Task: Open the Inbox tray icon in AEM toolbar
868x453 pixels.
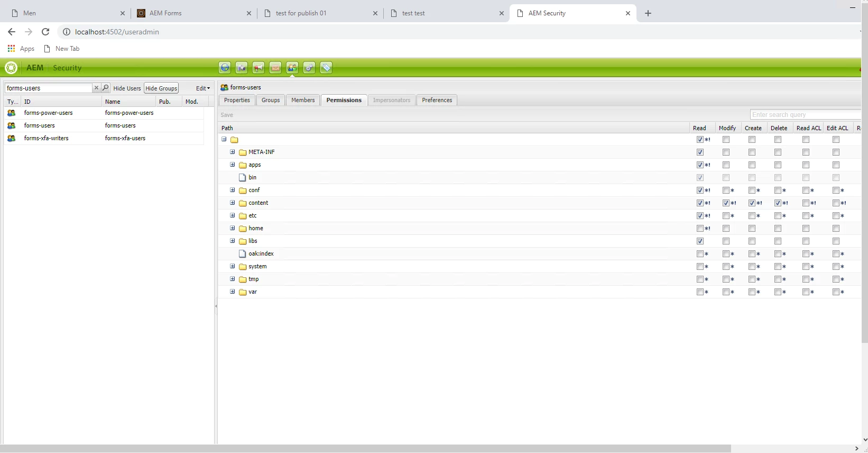Action: 275,68
